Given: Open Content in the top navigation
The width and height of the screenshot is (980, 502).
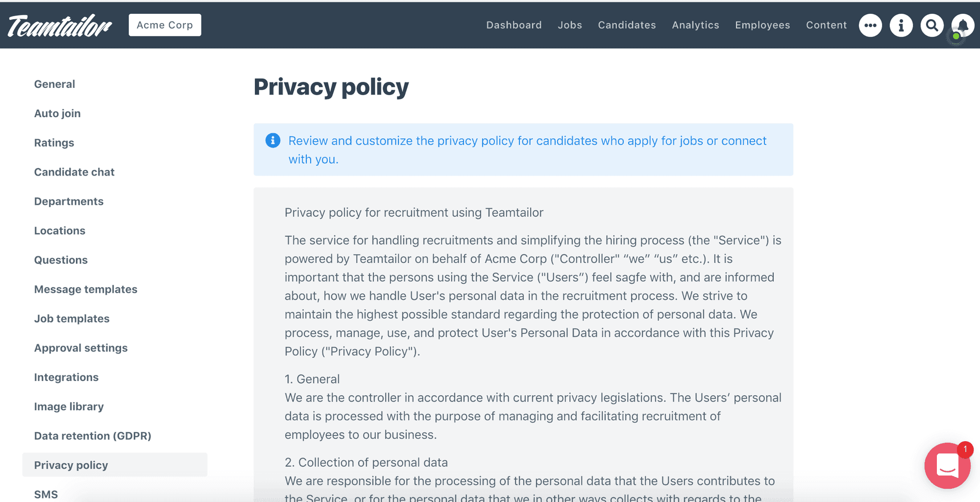Looking at the screenshot, I should [826, 25].
